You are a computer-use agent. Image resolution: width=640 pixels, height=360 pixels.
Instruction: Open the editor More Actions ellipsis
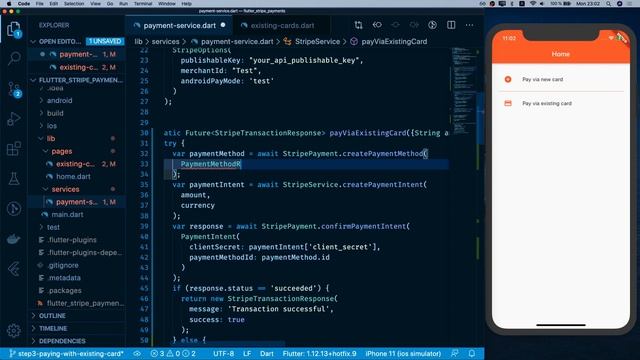point(469,25)
